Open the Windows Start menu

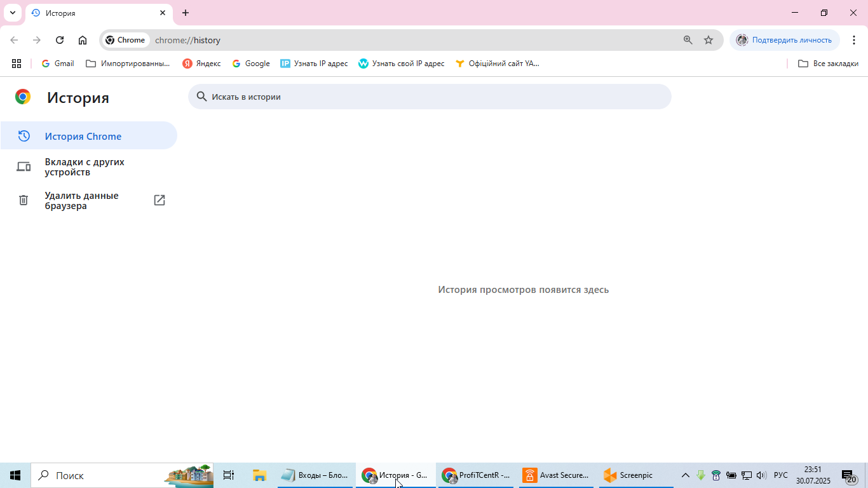[x=15, y=475]
